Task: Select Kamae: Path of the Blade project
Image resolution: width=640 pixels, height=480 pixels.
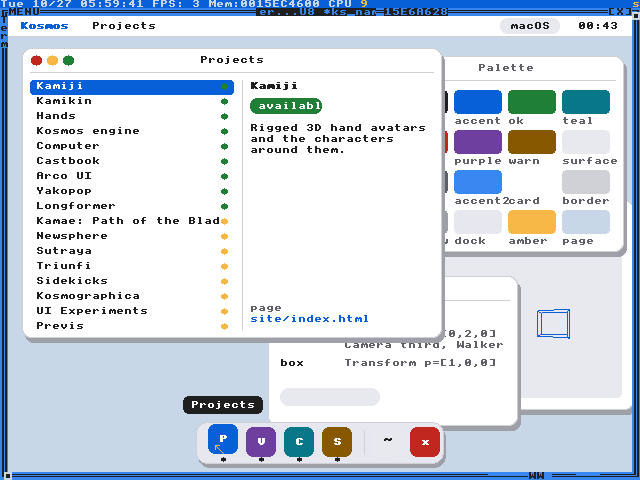Action: pos(132,221)
